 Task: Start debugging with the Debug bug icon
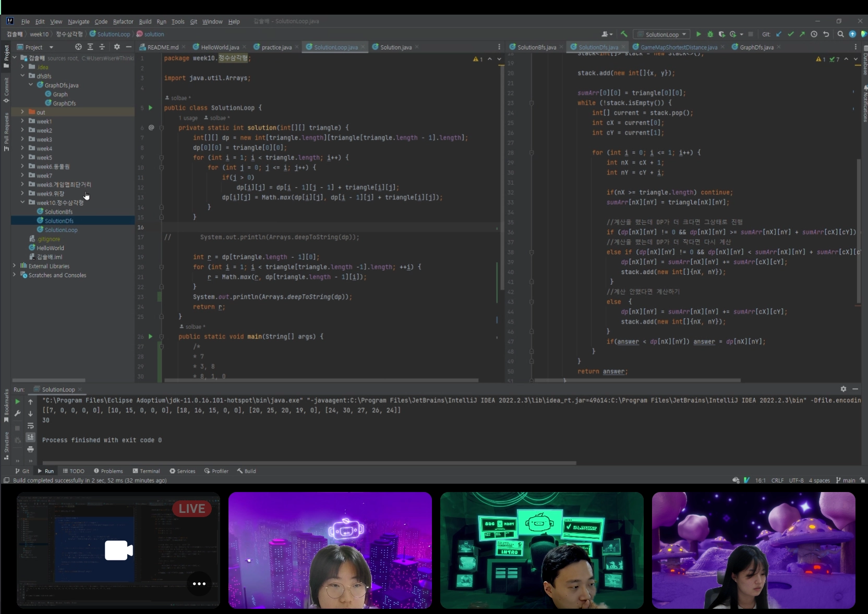710,34
